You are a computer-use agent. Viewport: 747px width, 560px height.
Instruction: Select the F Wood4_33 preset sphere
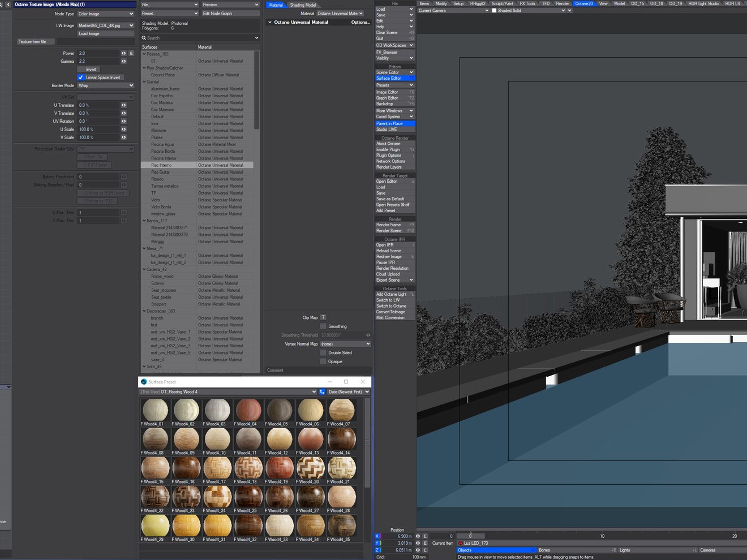click(280, 525)
